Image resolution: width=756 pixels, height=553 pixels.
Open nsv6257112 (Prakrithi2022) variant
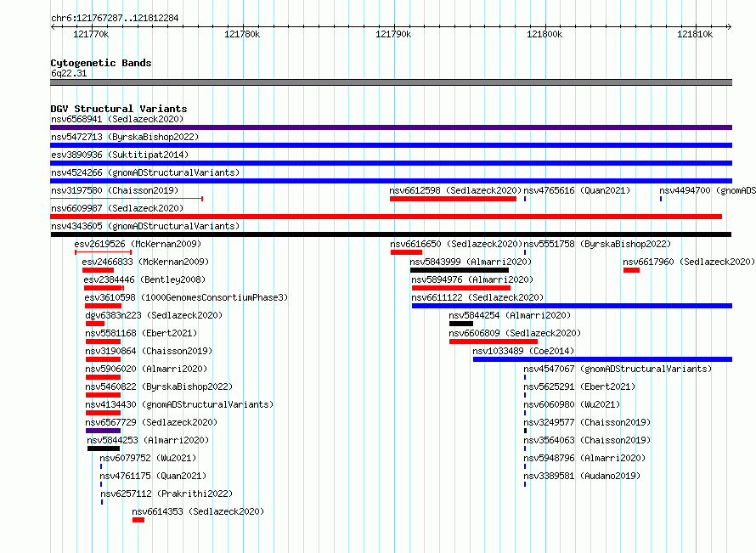click(x=166, y=494)
